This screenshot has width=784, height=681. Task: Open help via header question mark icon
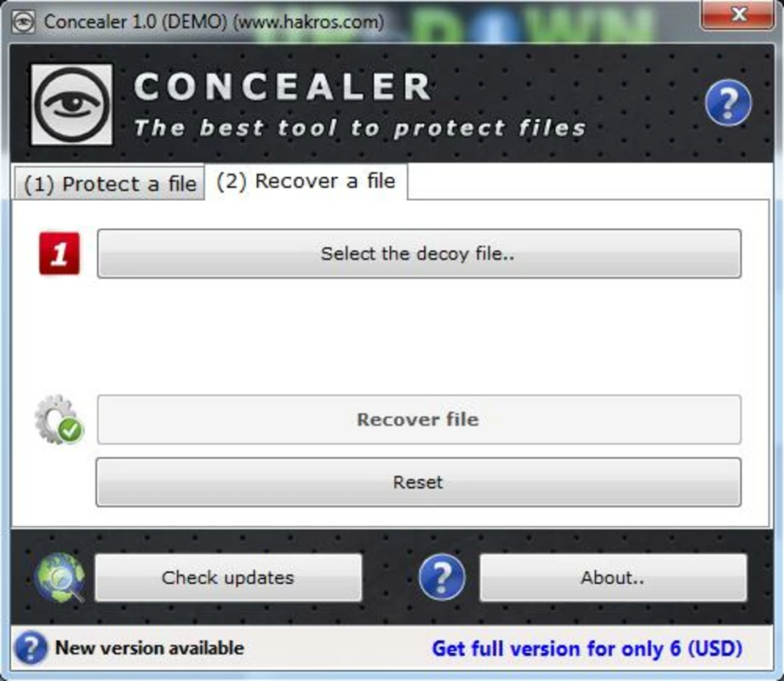pos(728,102)
